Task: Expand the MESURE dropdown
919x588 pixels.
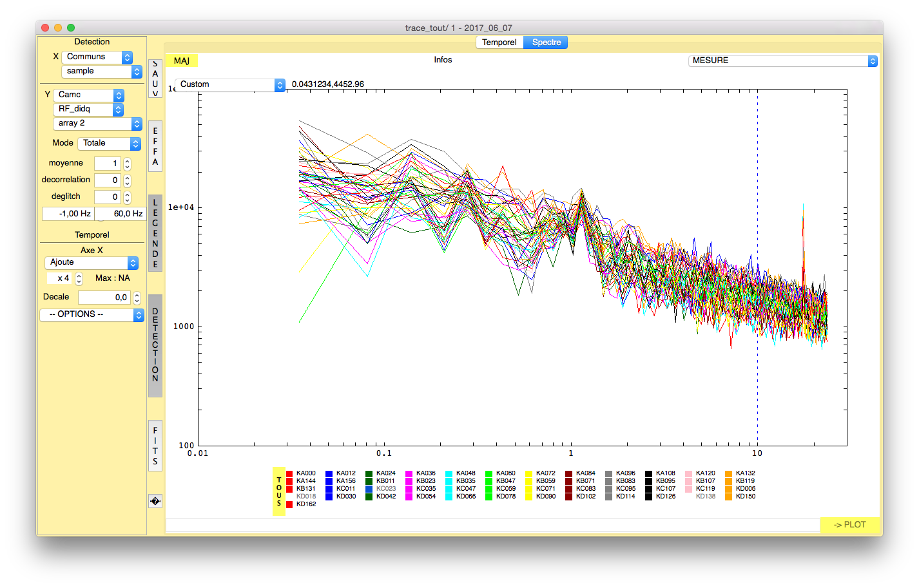Action: pyautogui.click(x=782, y=61)
